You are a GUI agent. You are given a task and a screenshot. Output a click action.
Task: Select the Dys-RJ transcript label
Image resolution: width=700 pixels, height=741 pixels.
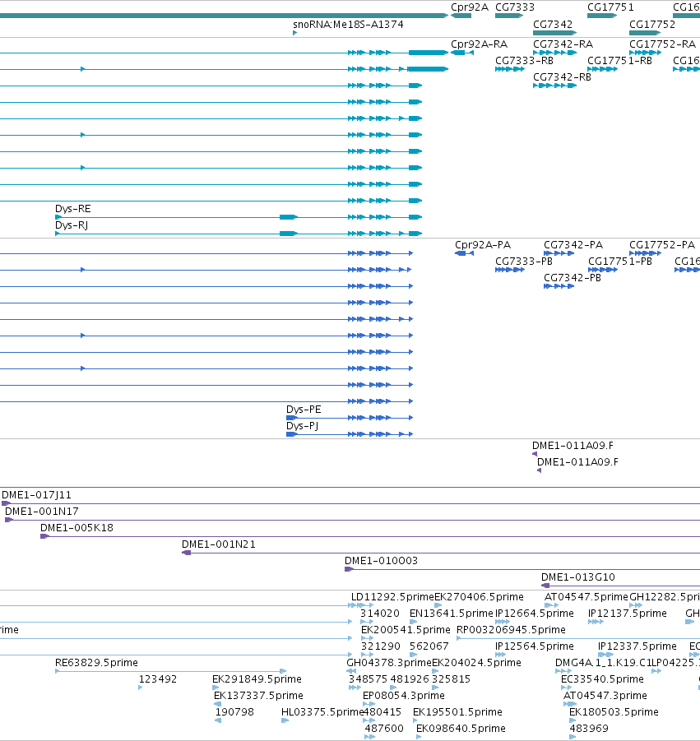(72, 225)
